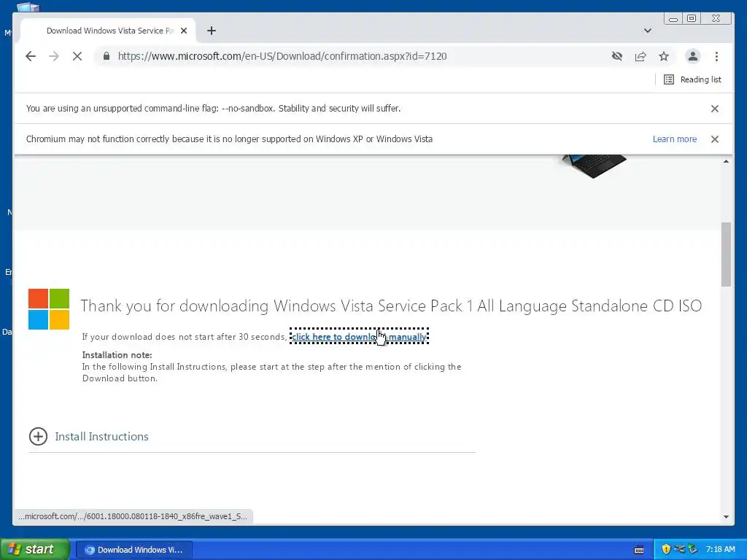Go back to the previous page
Screen dimensions: 747x560
31,56
